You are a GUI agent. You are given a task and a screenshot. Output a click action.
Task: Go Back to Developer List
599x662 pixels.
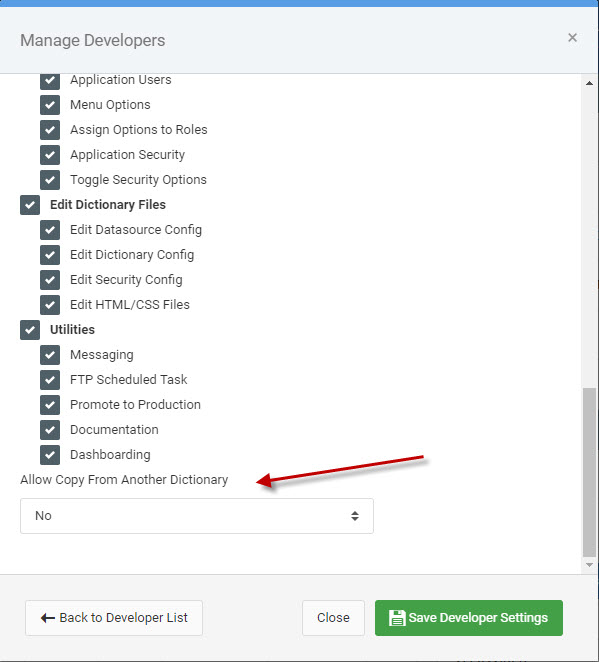114,618
